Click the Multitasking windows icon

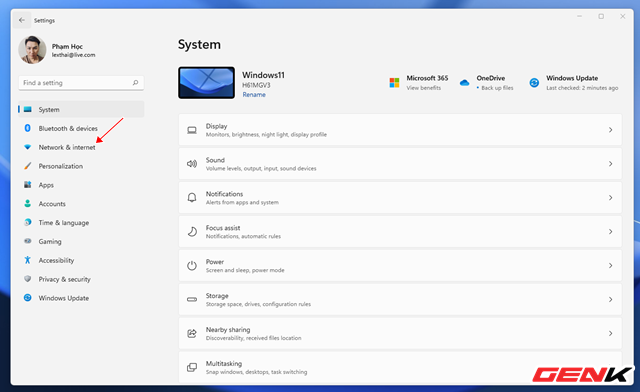coord(192,367)
